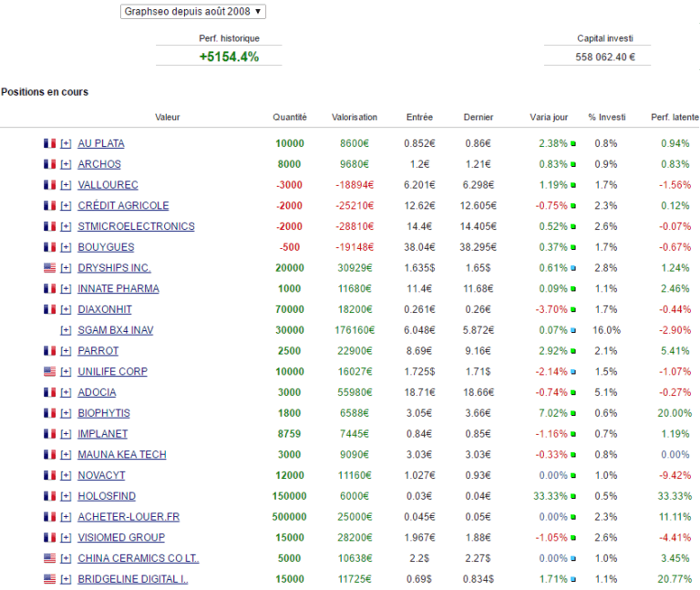Click the US flag next to CHINA CERAMICS

click(49, 558)
